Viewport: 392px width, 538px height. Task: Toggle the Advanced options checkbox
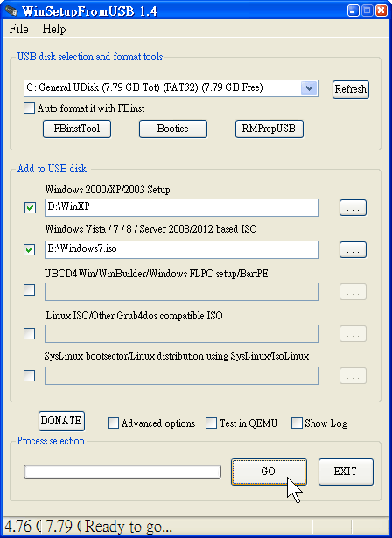point(113,423)
